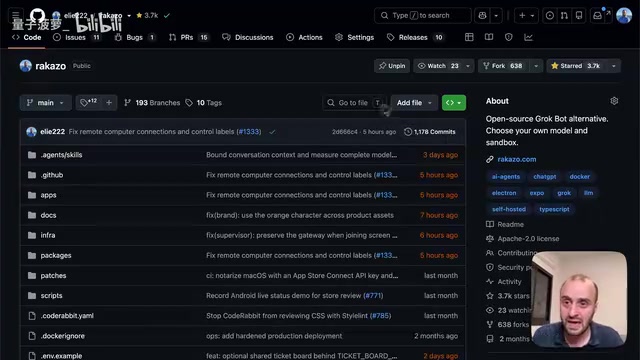This screenshot has height=360, width=640.
Task: Select the grok topic tag
Action: [x=564, y=193]
